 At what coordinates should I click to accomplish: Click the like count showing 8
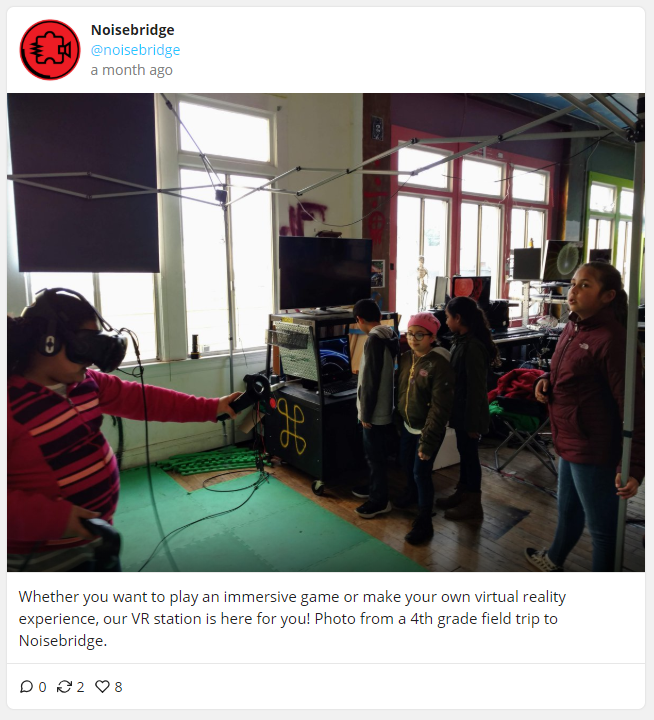coord(118,687)
